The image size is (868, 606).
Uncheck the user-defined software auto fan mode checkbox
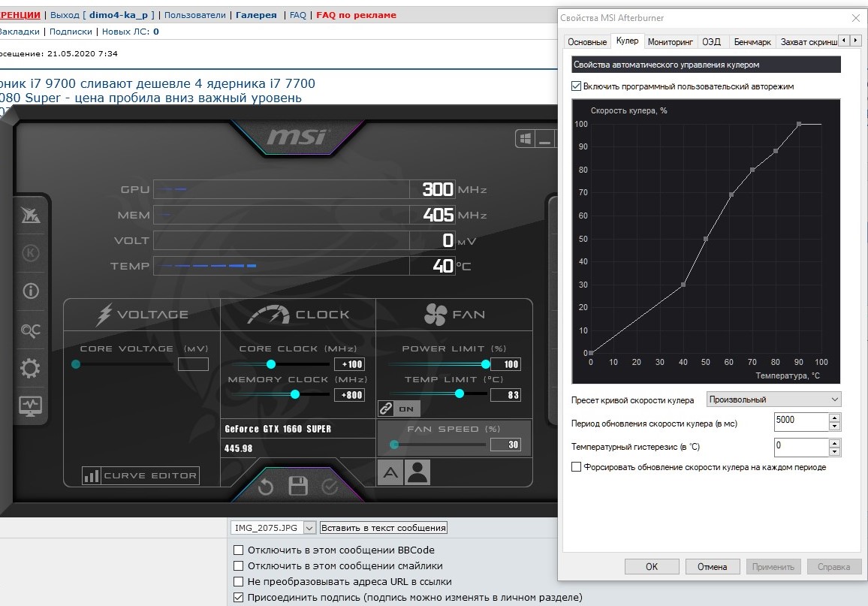(576, 86)
